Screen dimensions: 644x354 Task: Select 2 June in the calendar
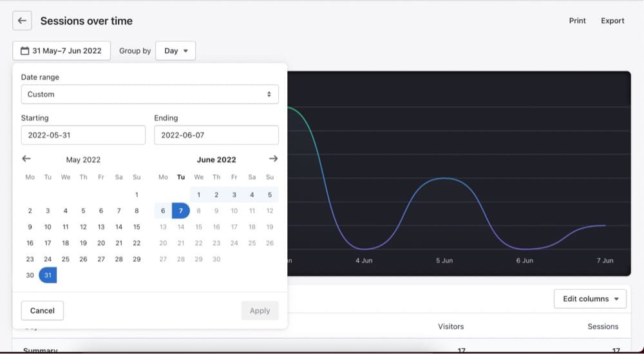(x=216, y=195)
